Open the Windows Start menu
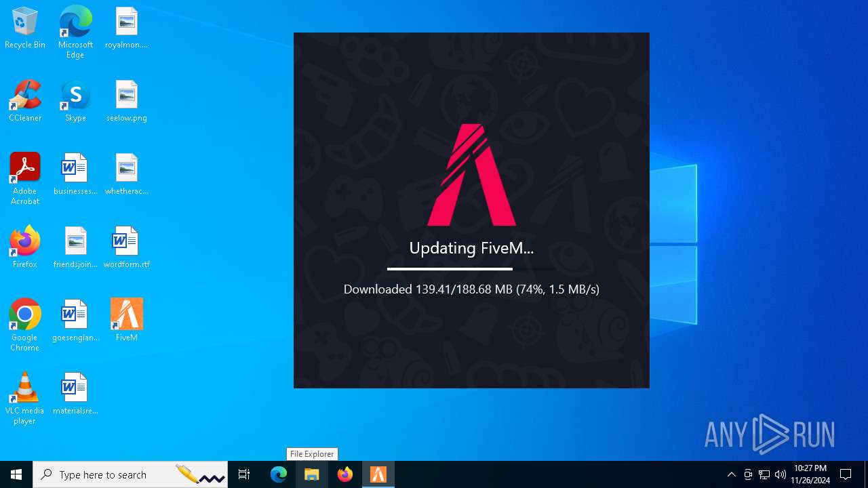This screenshot has height=488, width=868. coord(16,474)
